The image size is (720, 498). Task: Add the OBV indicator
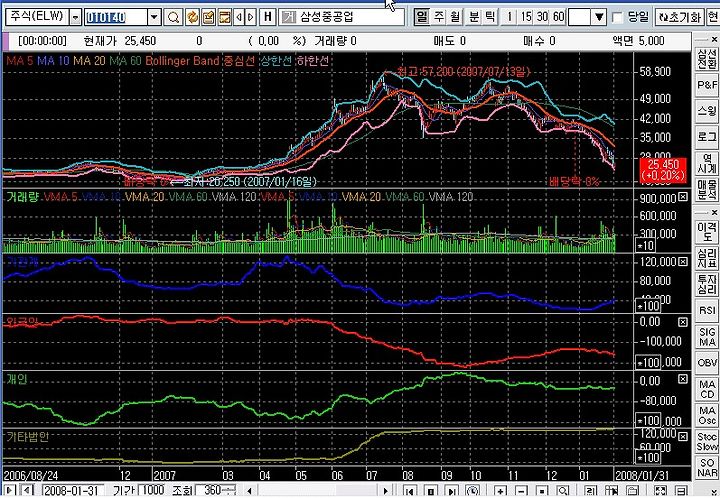click(x=707, y=363)
